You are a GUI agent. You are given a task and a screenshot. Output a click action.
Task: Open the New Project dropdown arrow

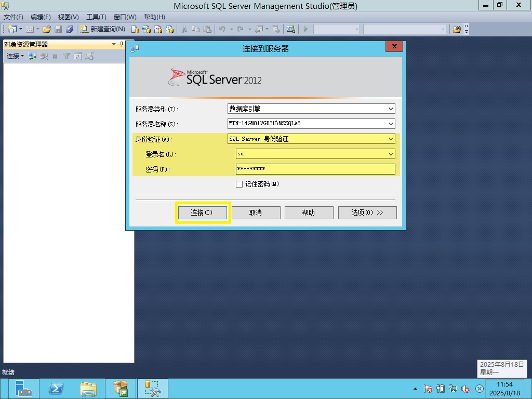[21, 29]
